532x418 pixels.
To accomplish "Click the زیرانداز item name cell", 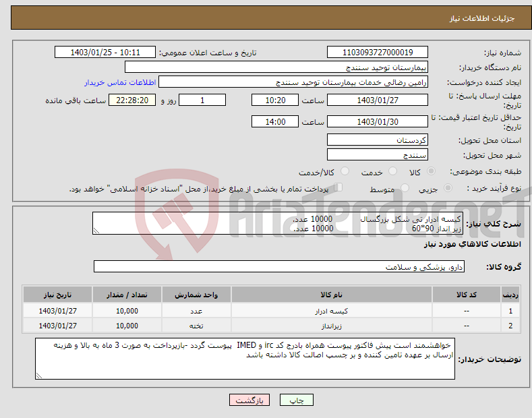I will tap(332, 326).
